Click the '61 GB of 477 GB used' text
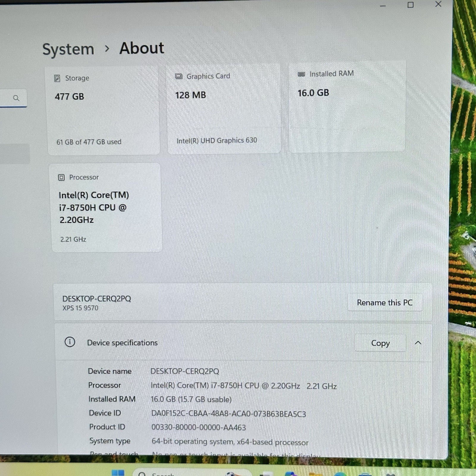This screenshot has height=476, width=476. [89, 142]
